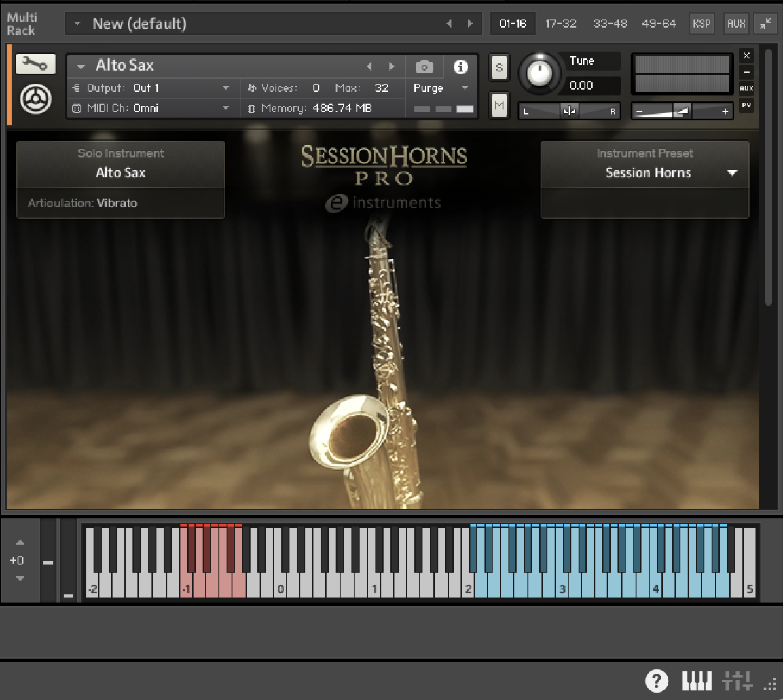The height and width of the screenshot is (700, 783).
Task: Select previous instrument with left arrow beside Alto Sax
Action: (369, 66)
